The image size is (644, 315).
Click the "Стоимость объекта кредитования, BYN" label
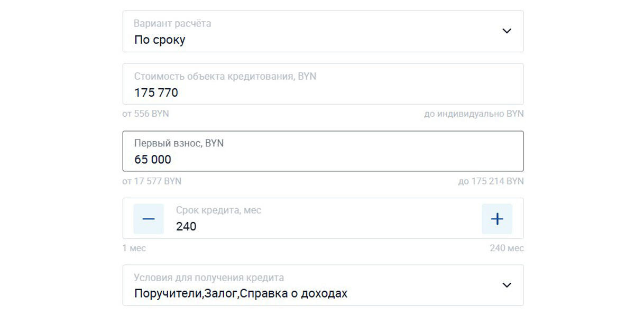click(225, 77)
